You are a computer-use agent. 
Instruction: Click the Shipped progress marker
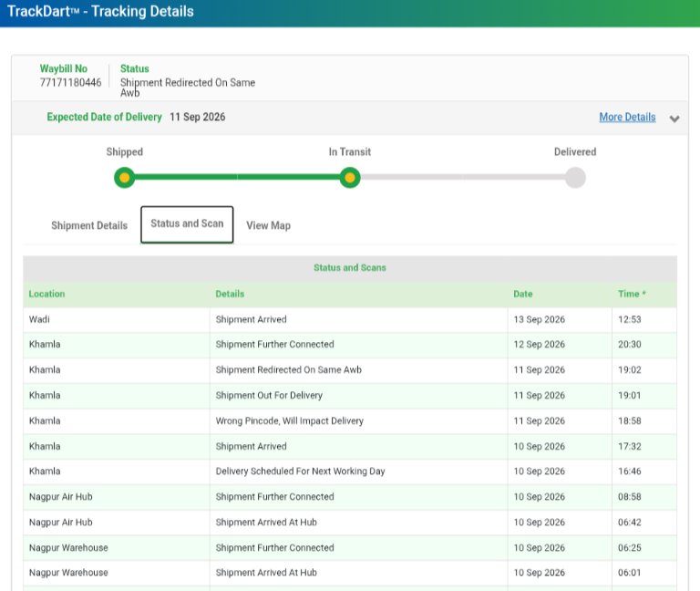point(125,177)
